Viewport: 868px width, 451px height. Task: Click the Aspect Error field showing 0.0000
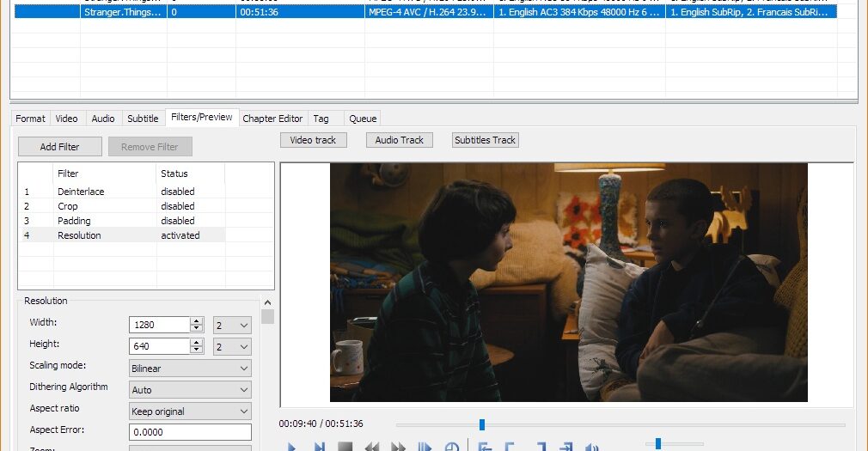[x=190, y=432]
